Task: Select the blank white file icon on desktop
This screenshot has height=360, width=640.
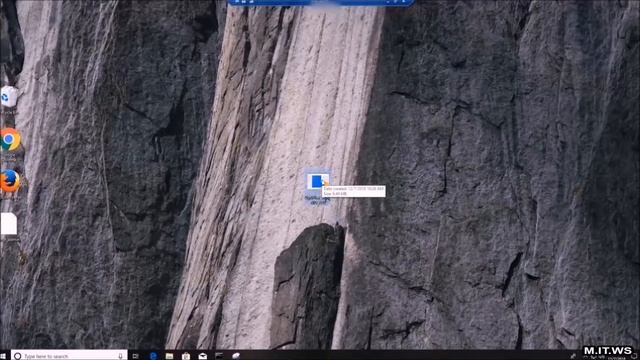Action: coord(9,223)
